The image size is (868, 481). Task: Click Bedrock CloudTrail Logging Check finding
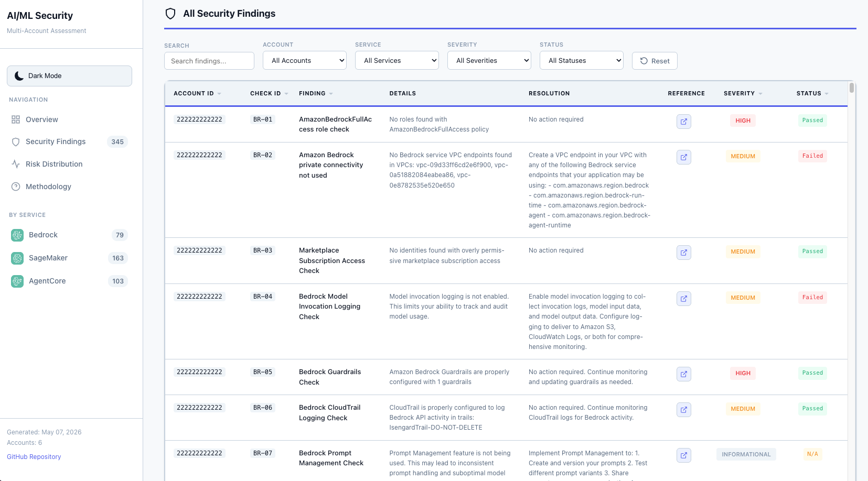click(x=330, y=413)
